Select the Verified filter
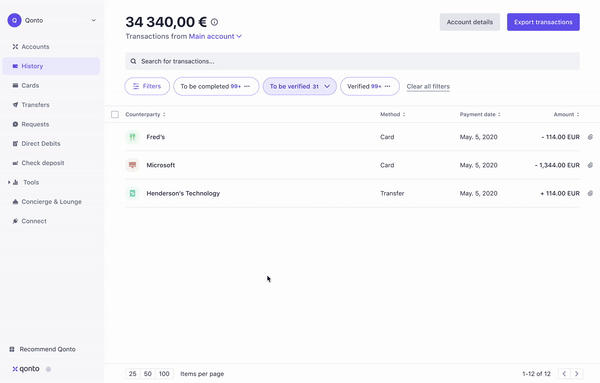Image resolution: width=600 pixels, height=383 pixels. click(370, 86)
